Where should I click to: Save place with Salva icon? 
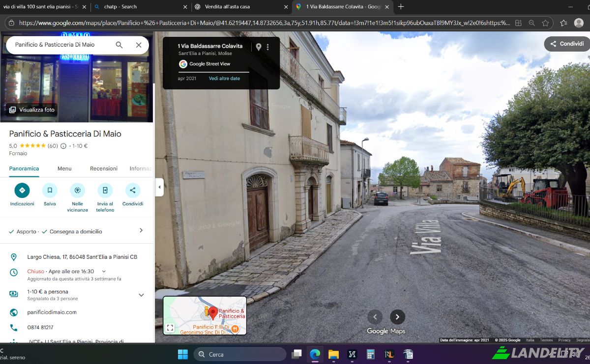(x=50, y=190)
